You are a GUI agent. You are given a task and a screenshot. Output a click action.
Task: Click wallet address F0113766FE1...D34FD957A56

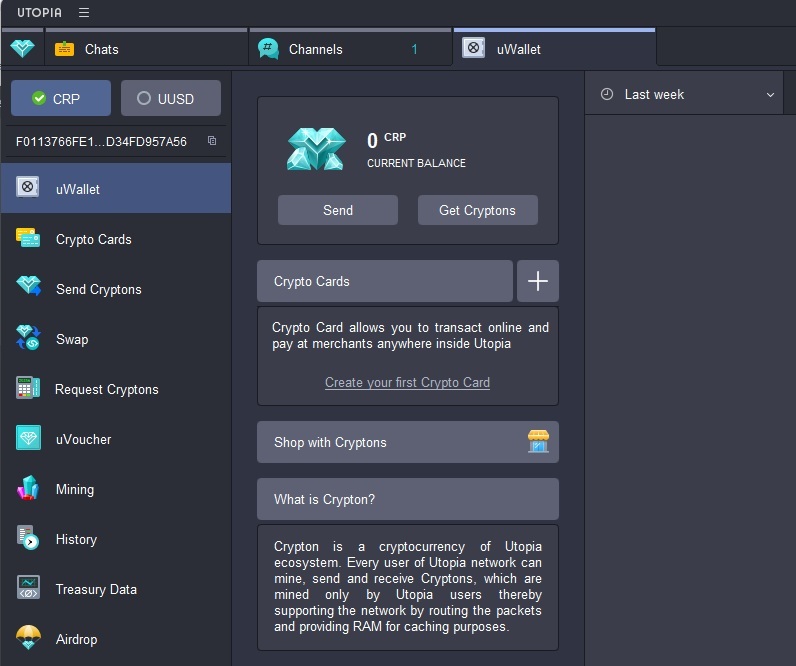tap(101, 141)
